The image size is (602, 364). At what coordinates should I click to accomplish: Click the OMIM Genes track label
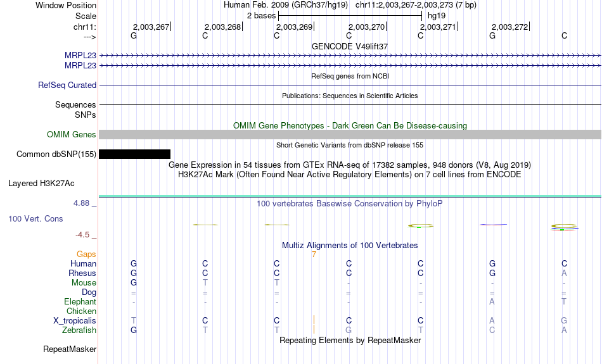point(72,135)
